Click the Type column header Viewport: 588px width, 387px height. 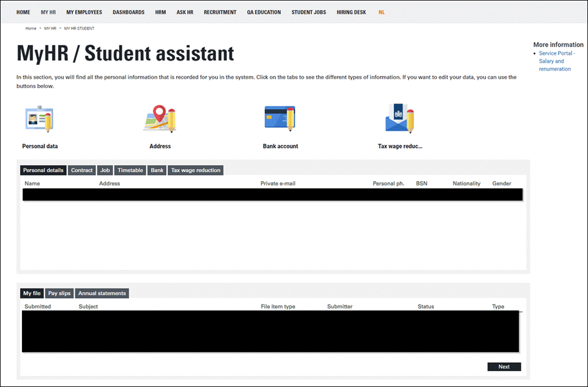(498, 307)
